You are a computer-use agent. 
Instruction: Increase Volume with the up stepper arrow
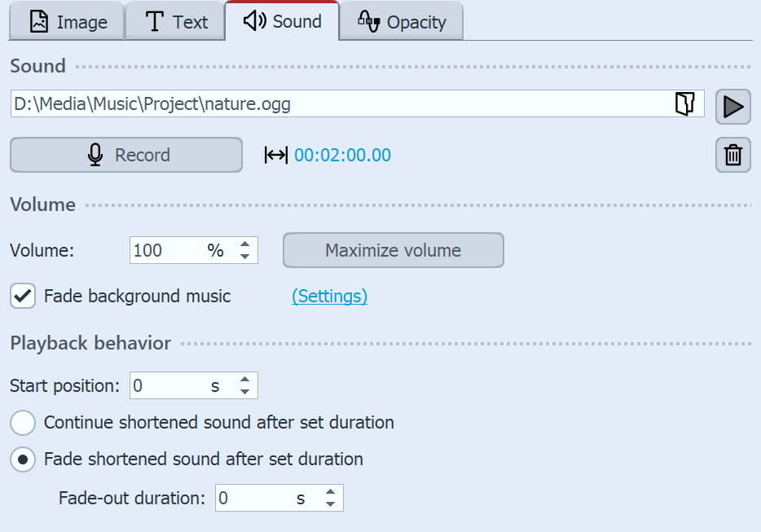(244, 244)
